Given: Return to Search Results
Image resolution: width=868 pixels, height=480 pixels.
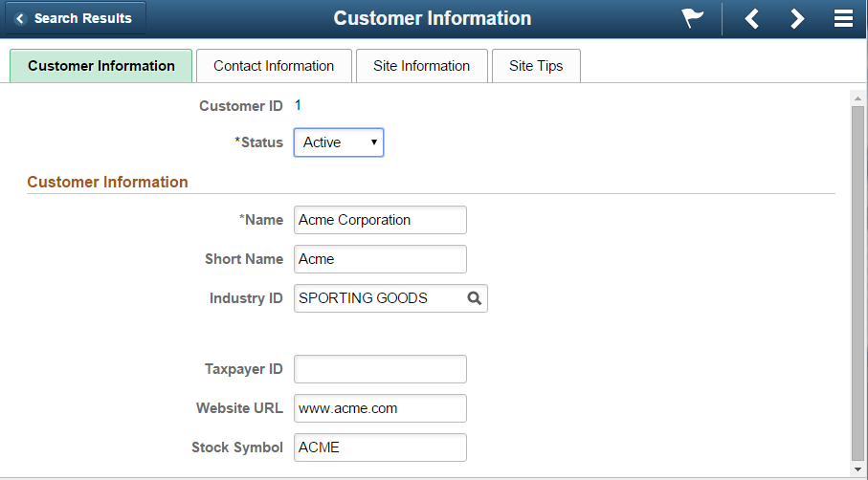Looking at the screenshot, I should pos(75,18).
